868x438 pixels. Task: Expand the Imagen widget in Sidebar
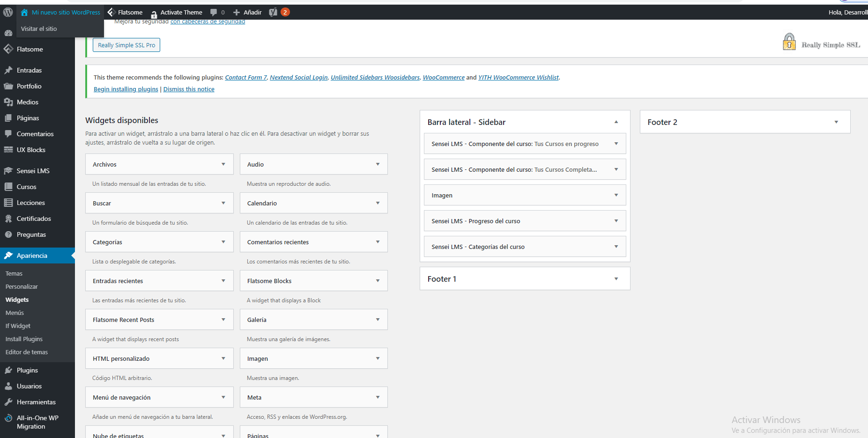(x=616, y=195)
